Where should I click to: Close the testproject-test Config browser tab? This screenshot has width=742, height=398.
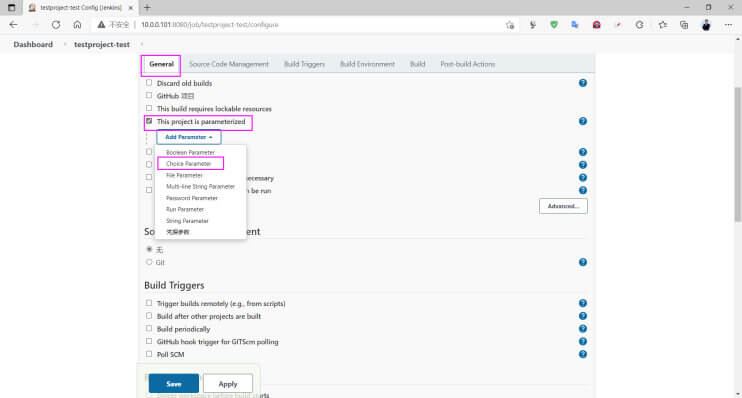click(131, 8)
